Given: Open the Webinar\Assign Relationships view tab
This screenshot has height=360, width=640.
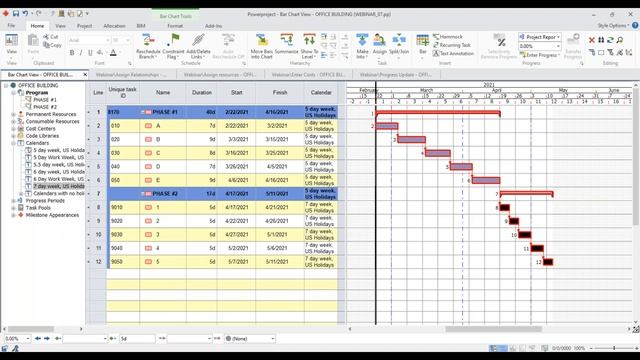Looking at the screenshot, I should (131, 75).
